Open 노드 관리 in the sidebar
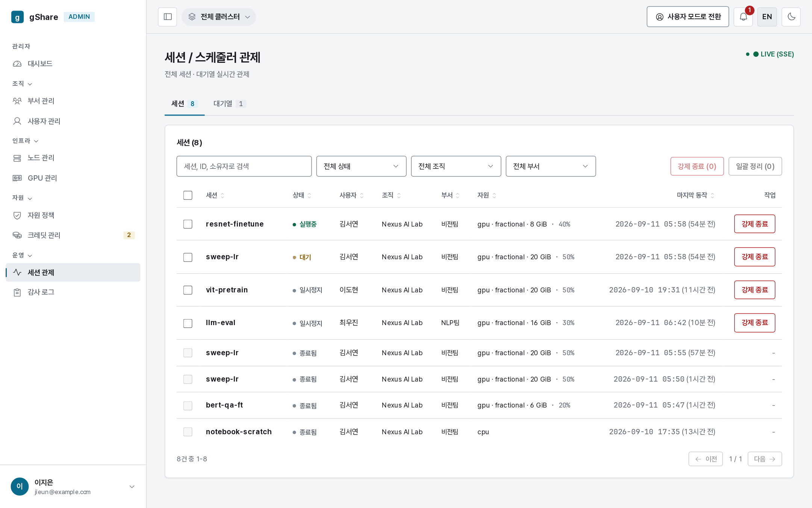This screenshot has height=508, width=812. (73, 158)
